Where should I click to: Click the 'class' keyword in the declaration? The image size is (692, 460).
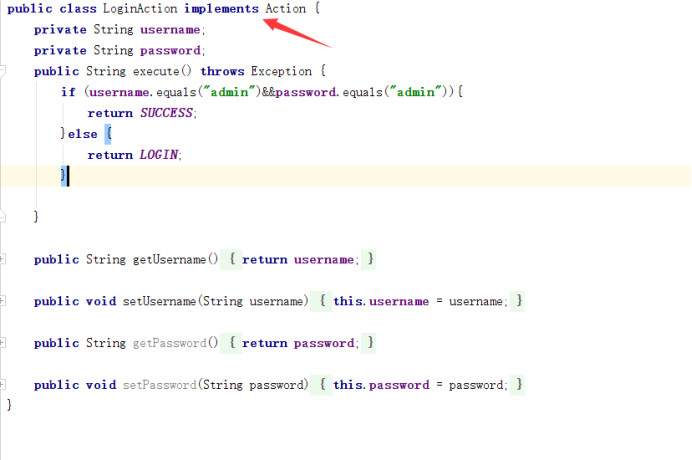click(78, 8)
